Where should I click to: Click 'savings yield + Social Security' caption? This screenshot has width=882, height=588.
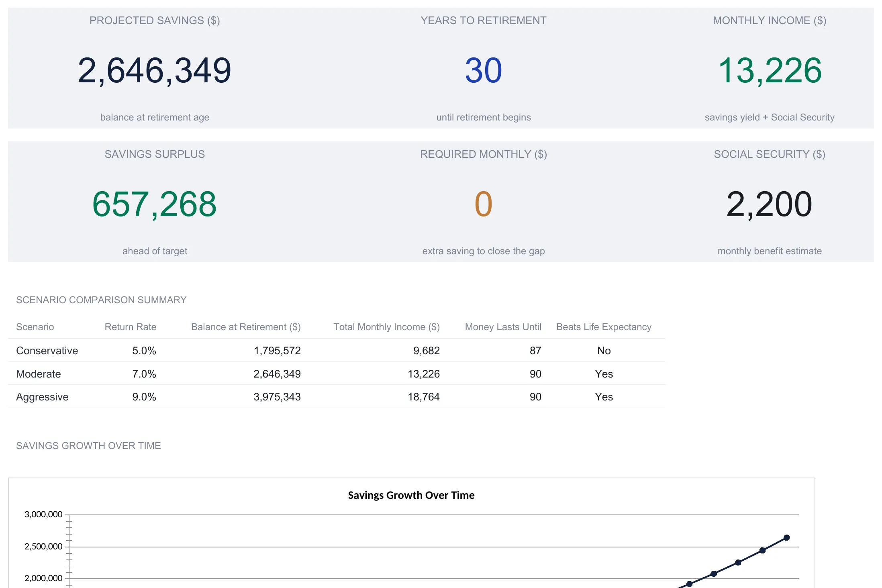coord(770,117)
